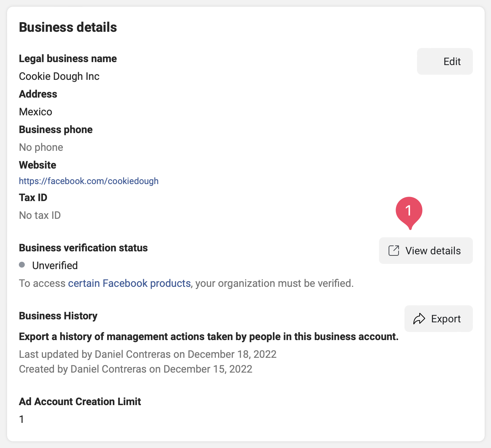Click the Business details page title
This screenshot has width=491, height=448.
coord(68,27)
